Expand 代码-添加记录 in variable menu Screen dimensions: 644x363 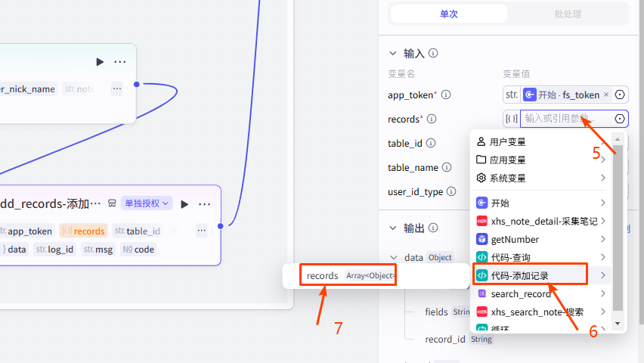602,275
